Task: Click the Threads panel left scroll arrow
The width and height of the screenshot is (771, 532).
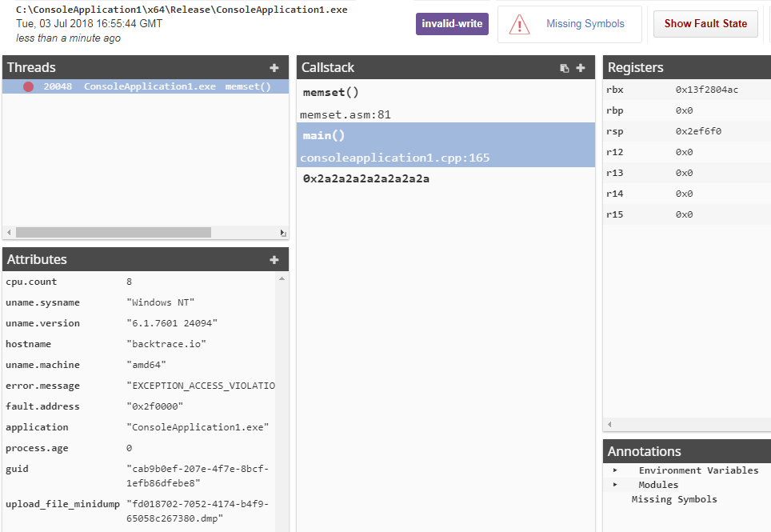Action: pos(9,233)
